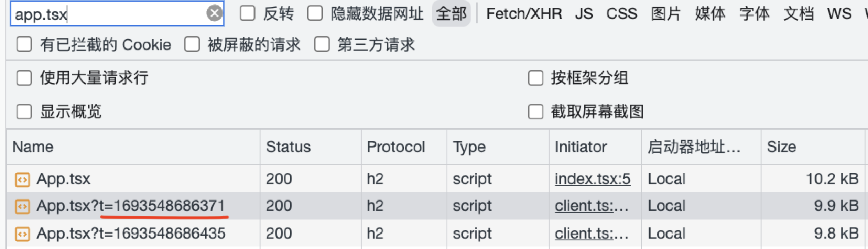868x249 pixels.
Task: Open the index.tsx:5 initiator link
Action: coord(592,179)
